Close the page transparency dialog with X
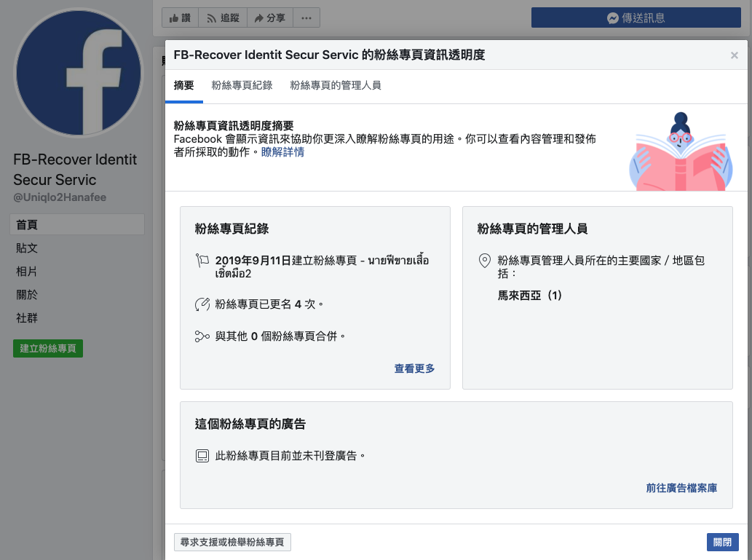752x560 pixels. point(735,55)
